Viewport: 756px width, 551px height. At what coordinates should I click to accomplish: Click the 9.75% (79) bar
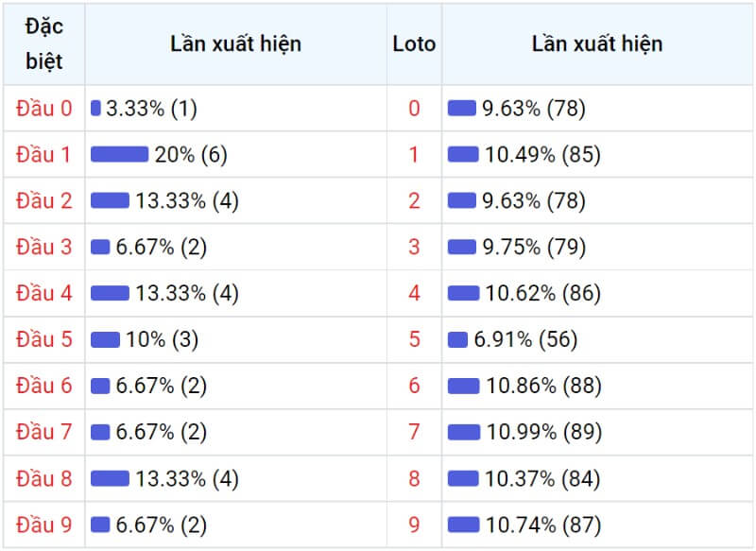(x=462, y=247)
